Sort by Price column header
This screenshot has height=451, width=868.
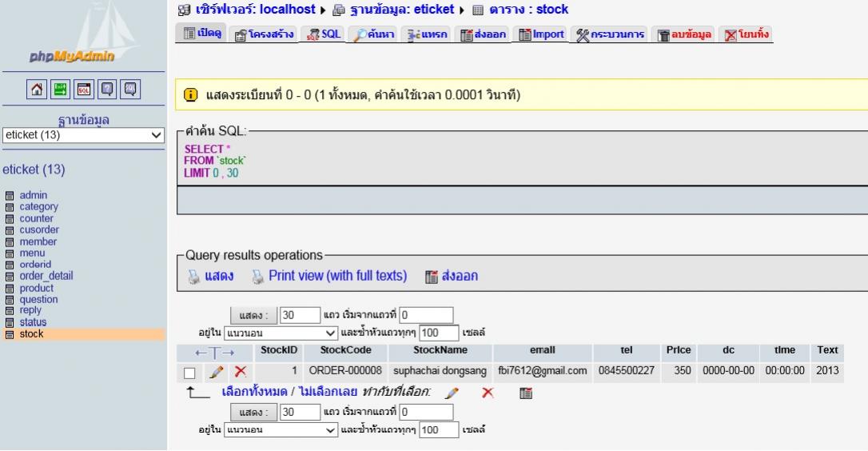click(x=679, y=350)
